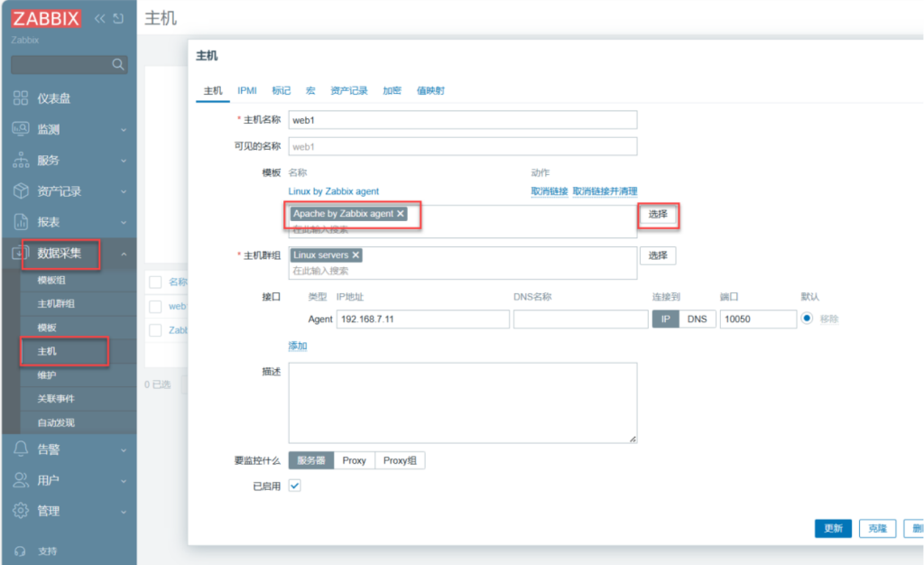Click into the 主机名称 field containing web1

click(462, 120)
